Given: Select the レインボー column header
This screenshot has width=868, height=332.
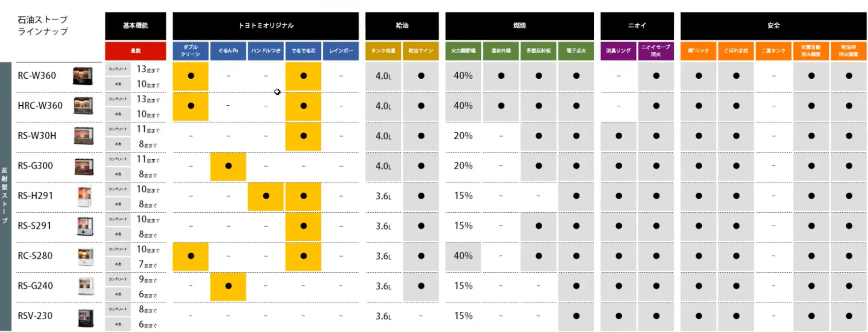Looking at the screenshot, I should click(x=341, y=51).
